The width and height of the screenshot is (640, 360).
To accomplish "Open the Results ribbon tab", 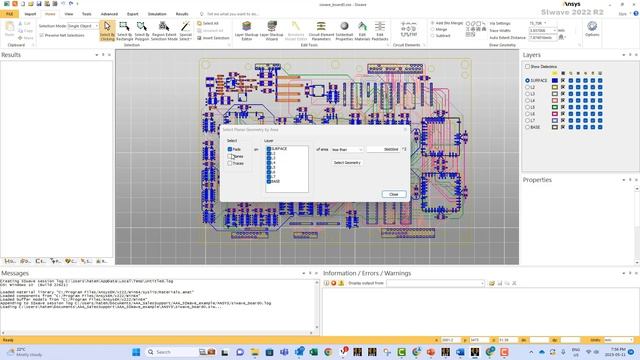I will click(x=182, y=14).
